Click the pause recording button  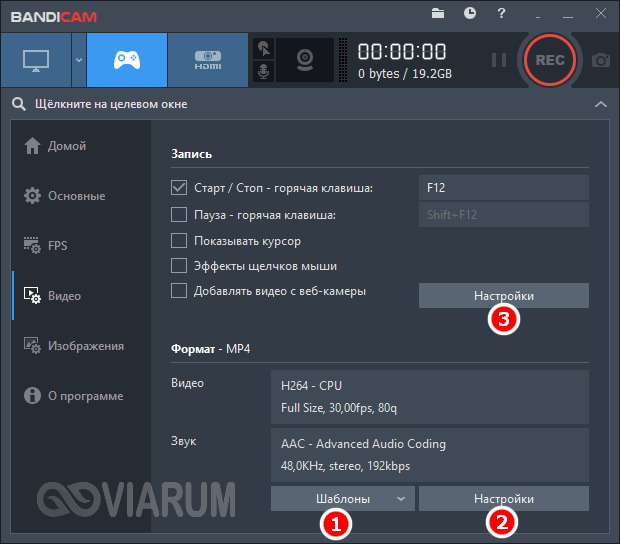[499, 60]
